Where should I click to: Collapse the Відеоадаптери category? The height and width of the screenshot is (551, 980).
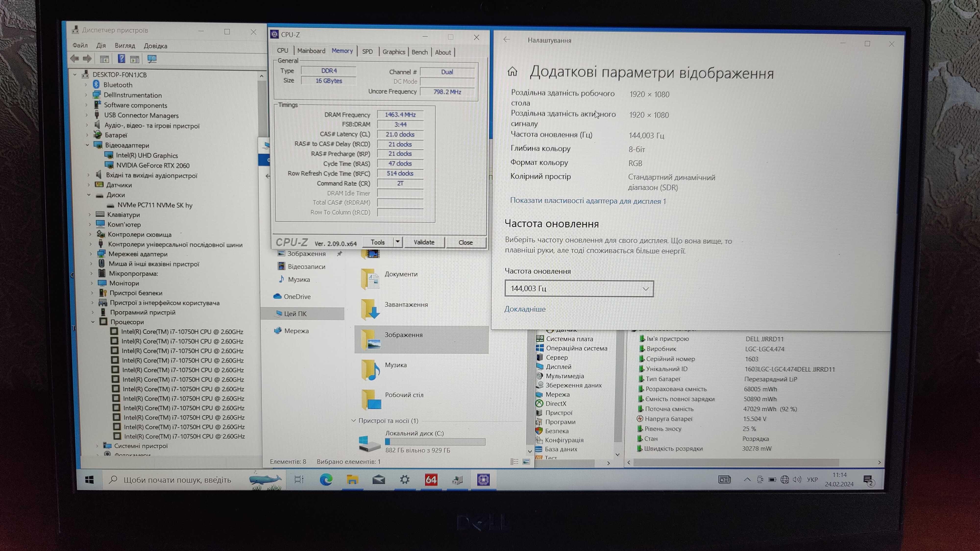pos(87,145)
